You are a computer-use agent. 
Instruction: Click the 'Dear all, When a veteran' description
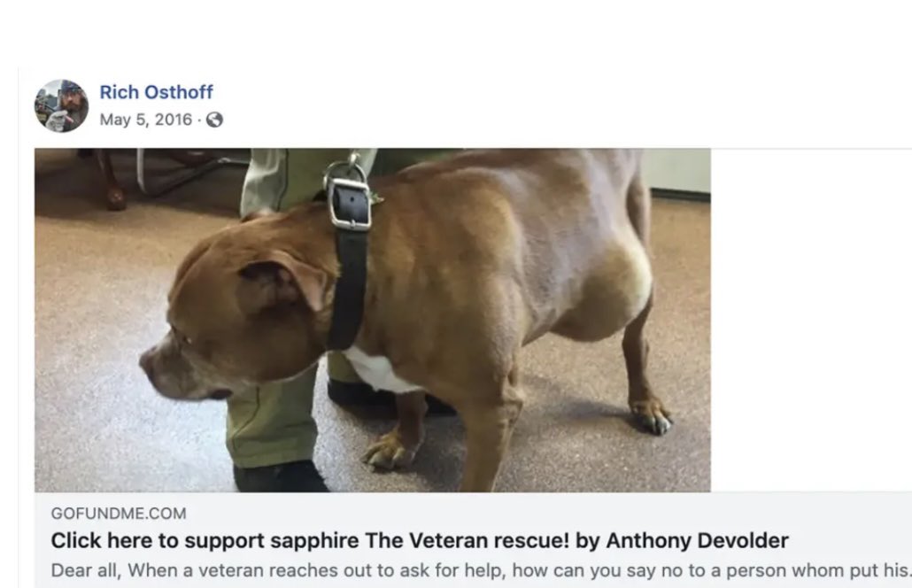point(481,570)
